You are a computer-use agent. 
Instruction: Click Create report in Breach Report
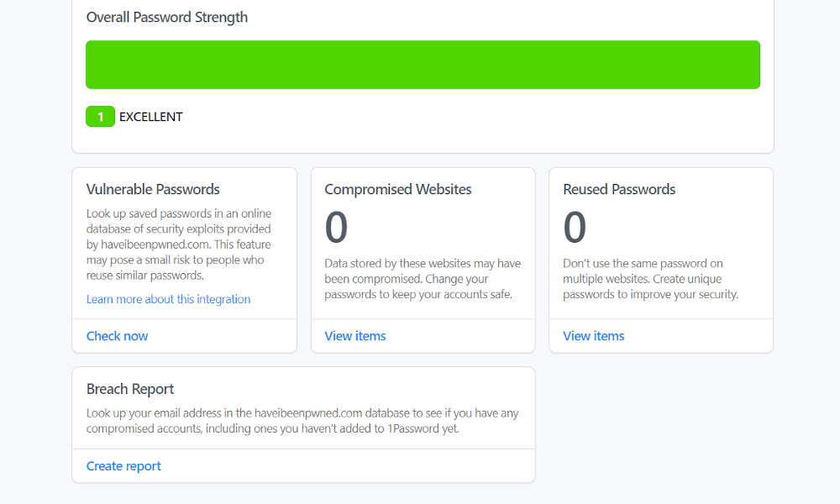123,466
